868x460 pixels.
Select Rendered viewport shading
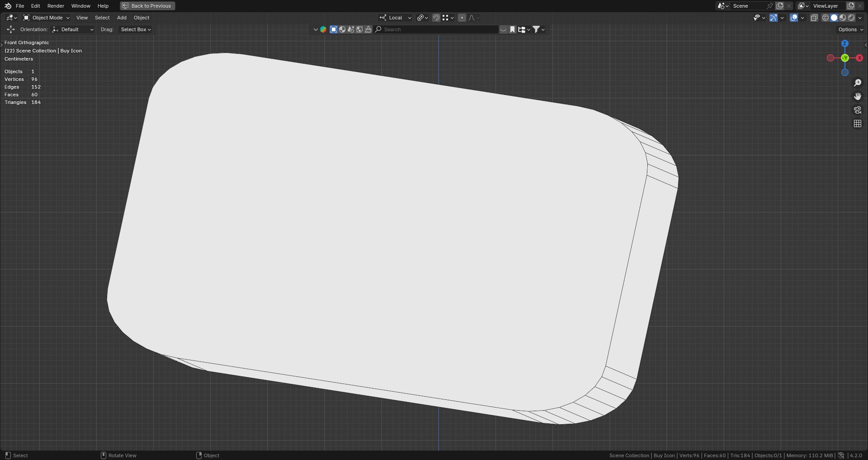tap(851, 18)
